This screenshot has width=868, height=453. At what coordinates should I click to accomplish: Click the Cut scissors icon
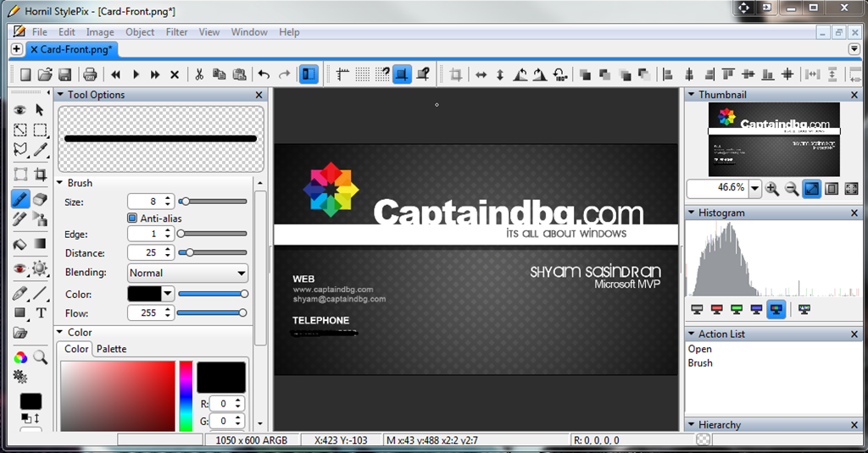coord(199,75)
